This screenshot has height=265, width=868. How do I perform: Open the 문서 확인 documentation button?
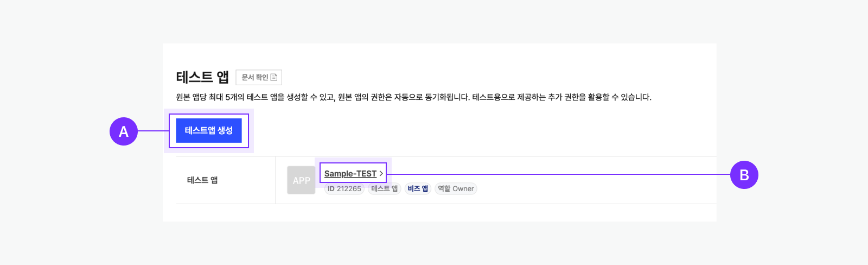(259, 77)
